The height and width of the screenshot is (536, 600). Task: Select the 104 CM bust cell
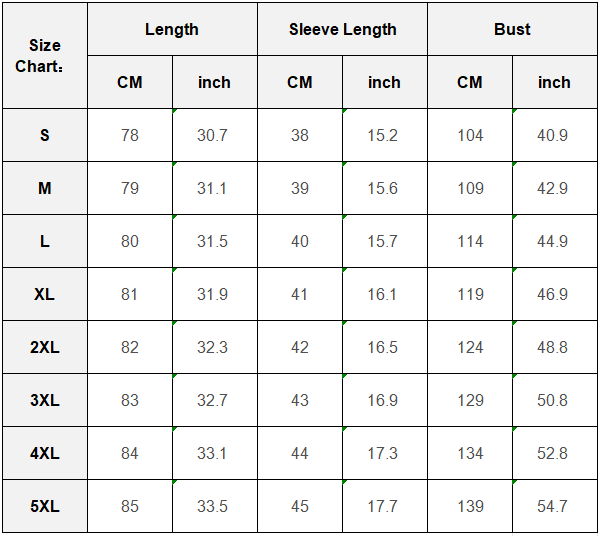[470, 135]
